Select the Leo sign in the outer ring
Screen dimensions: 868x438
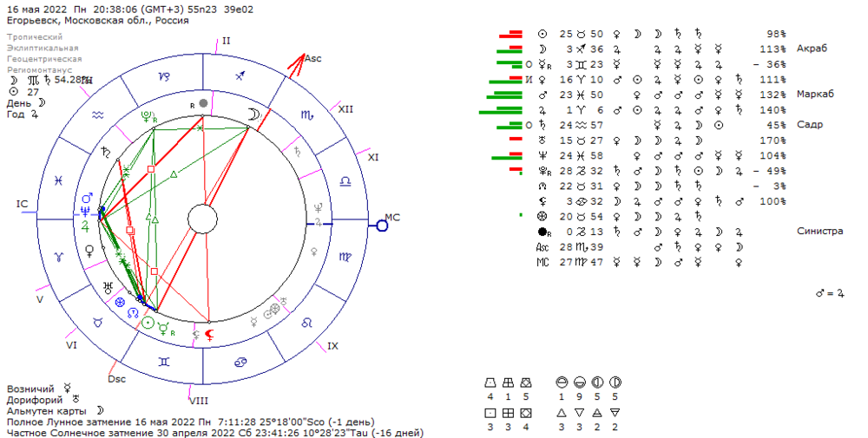click(306, 323)
